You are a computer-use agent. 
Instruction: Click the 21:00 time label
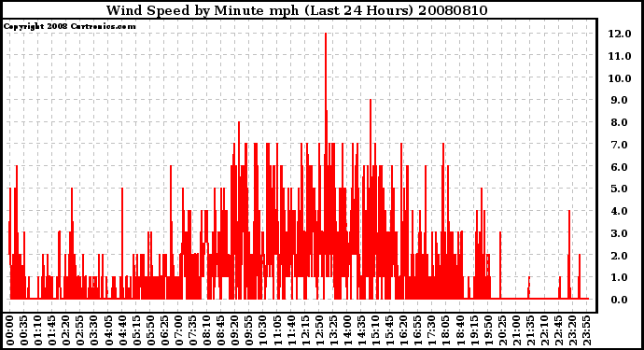(x=516, y=330)
